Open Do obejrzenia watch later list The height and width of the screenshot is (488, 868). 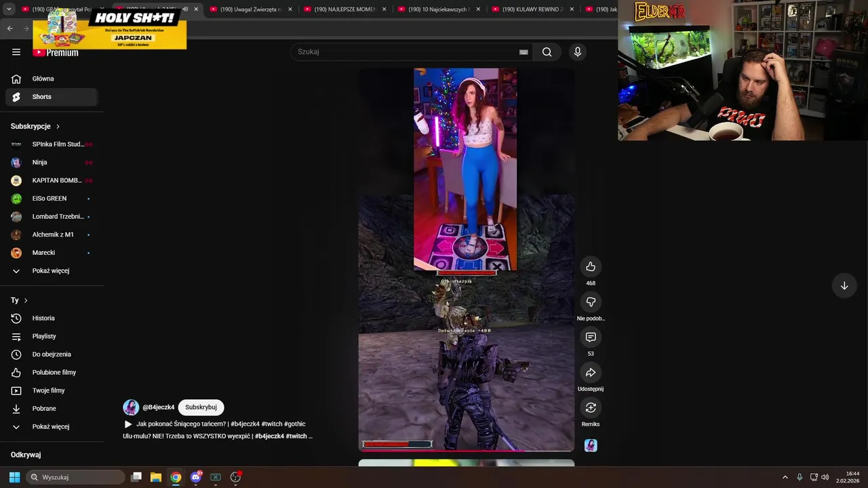point(52,354)
